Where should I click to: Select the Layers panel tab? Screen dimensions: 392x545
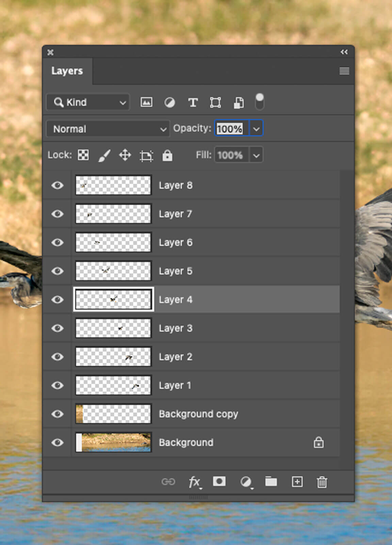coord(67,71)
